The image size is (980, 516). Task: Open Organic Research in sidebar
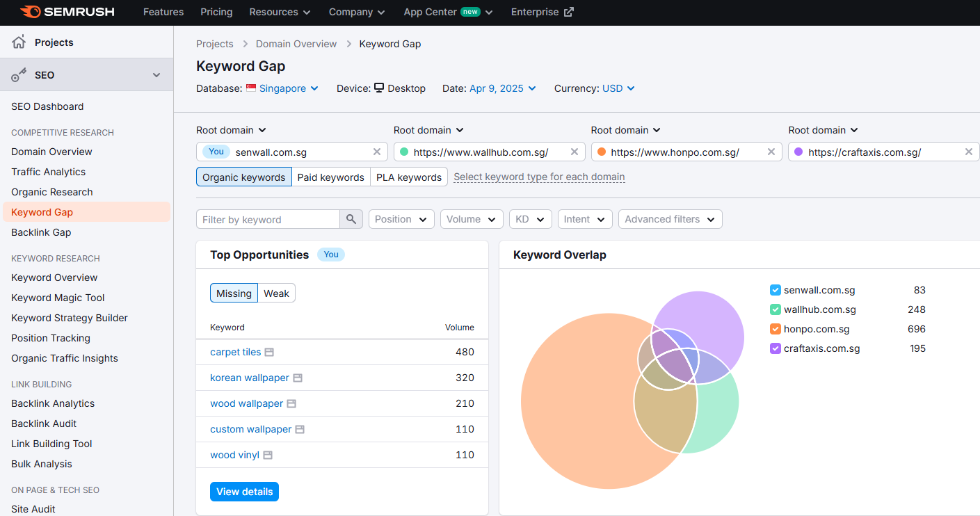[x=51, y=192]
